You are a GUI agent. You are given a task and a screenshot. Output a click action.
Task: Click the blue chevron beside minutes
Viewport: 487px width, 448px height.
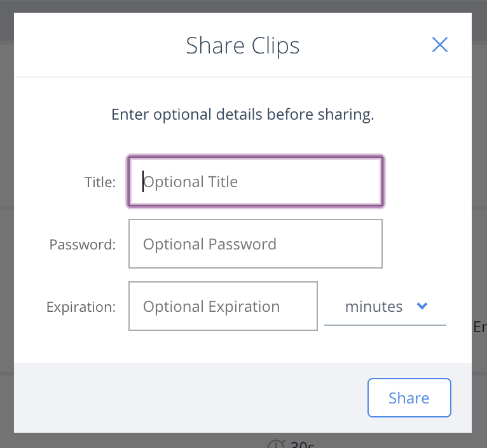pos(422,306)
